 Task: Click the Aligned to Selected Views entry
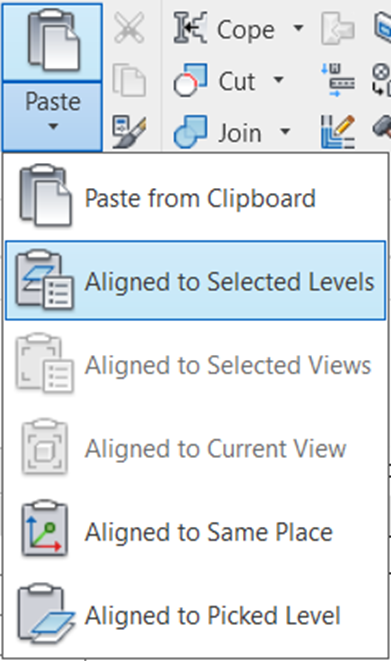click(196, 364)
